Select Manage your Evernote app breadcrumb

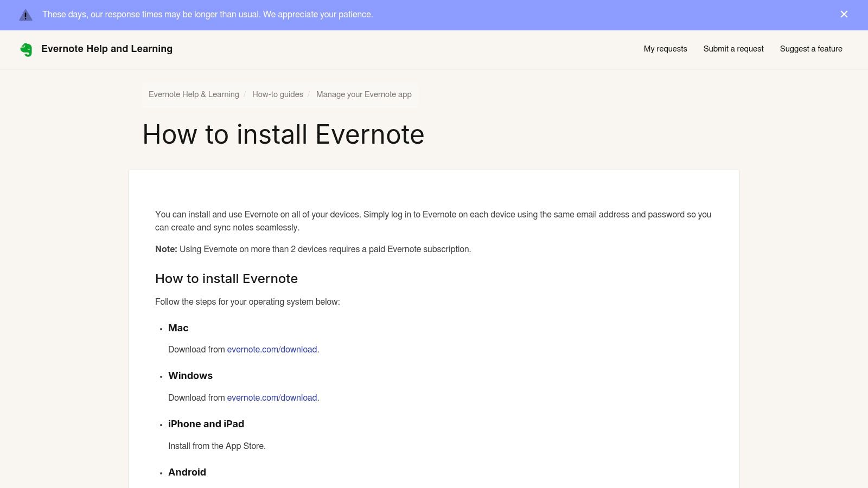pos(363,94)
